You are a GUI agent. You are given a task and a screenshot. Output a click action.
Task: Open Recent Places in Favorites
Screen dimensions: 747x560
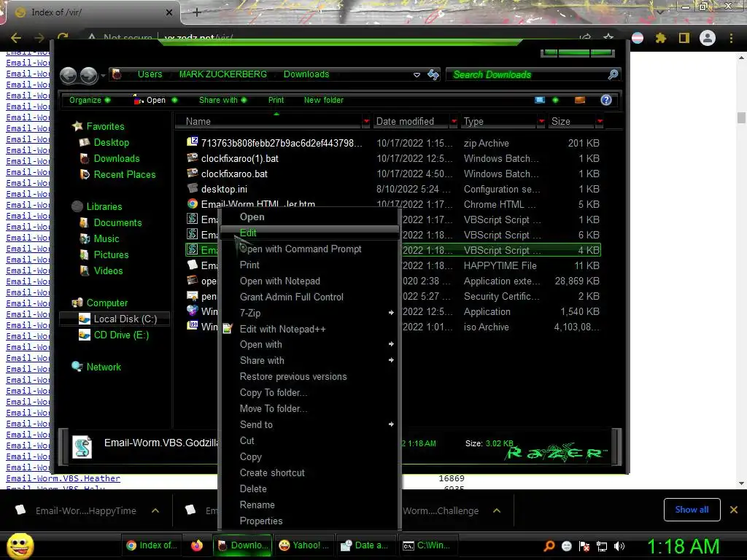[x=124, y=174]
